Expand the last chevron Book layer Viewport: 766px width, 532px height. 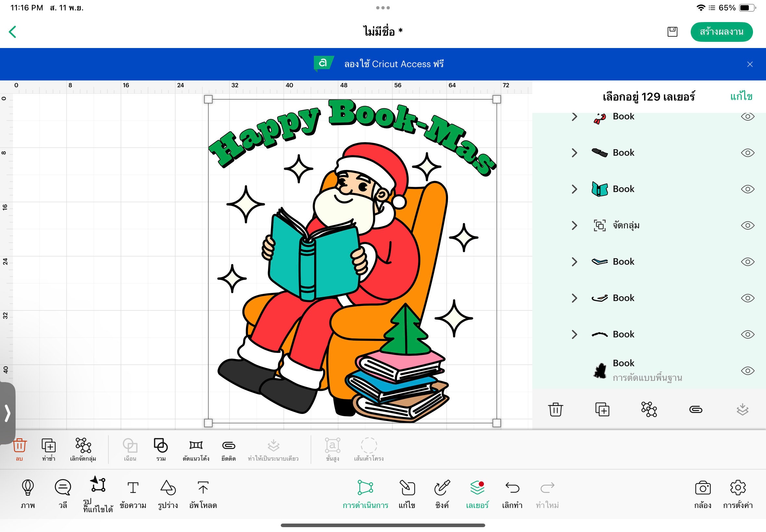pyautogui.click(x=574, y=334)
